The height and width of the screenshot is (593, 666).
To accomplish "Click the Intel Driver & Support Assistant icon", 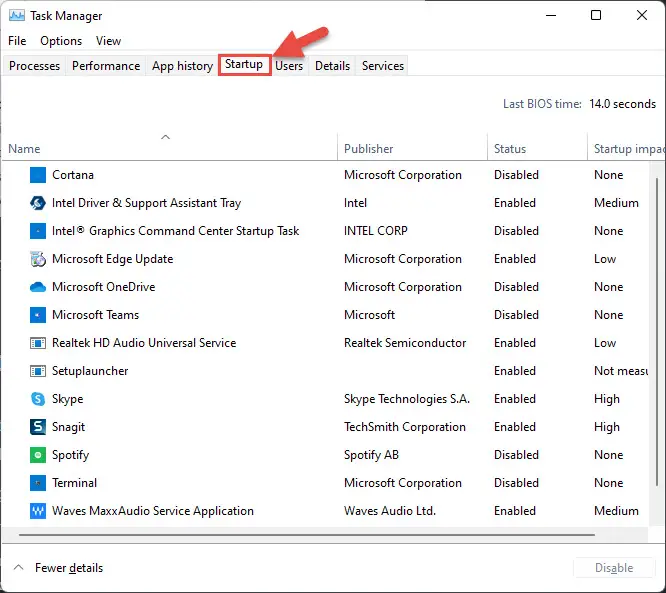I will pos(38,203).
